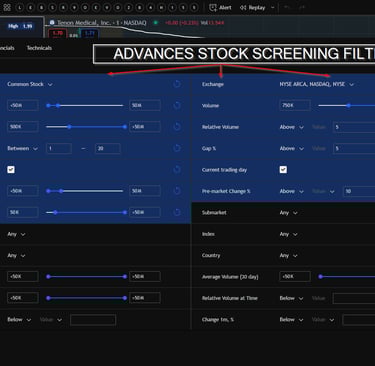The width and height of the screenshot is (375, 366).
Task: Click the undo arrow in top toolbar
Action: pyautogui.click(x=287, y=8)
